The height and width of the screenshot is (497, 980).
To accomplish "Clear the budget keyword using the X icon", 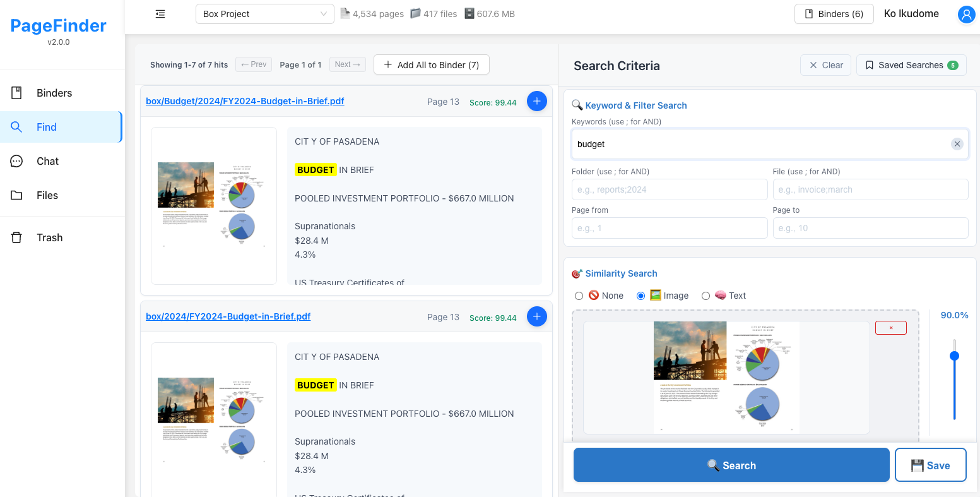I will (957, 143).
